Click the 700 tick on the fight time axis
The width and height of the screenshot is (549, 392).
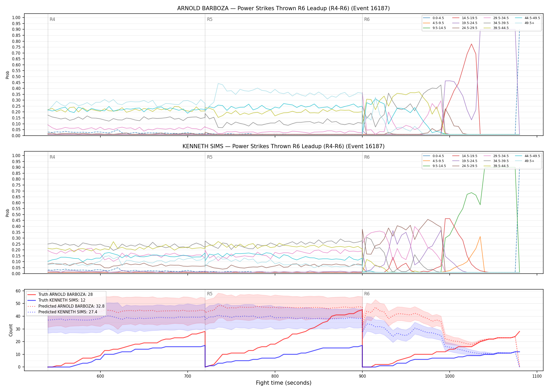pos(187,376)
